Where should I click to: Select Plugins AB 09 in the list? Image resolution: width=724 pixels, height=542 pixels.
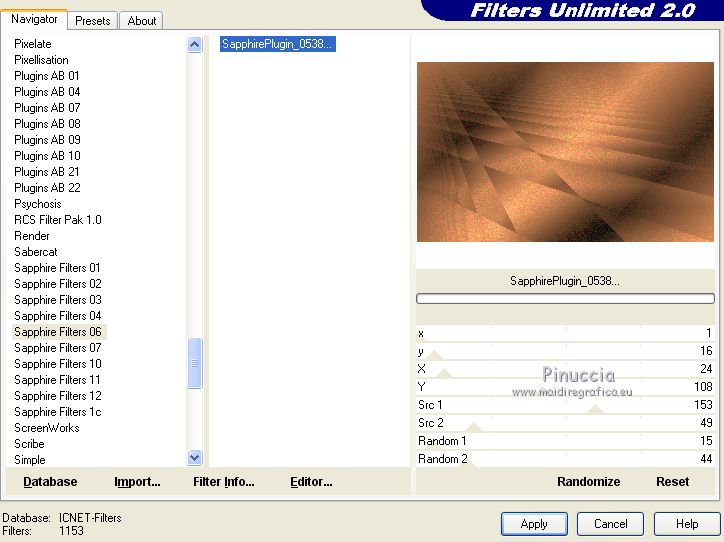point(47,140)
